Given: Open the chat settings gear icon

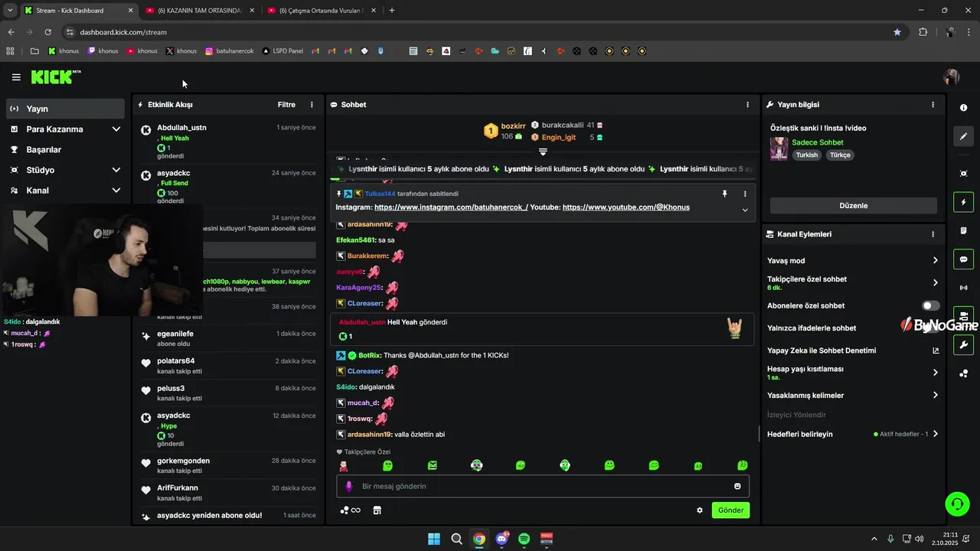Looking at the screenshot, I should click(699, 510).
